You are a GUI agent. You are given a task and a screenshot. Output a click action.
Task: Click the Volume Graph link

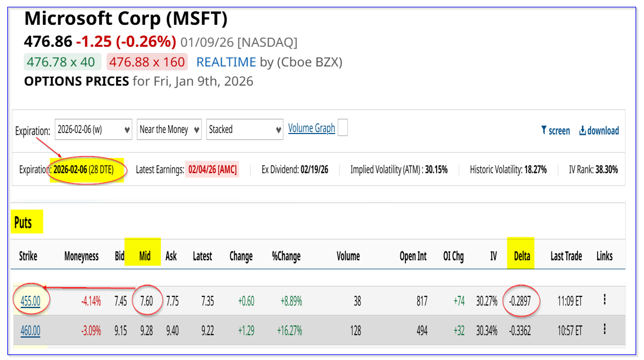pyautogui.click(x=311, y=128)
